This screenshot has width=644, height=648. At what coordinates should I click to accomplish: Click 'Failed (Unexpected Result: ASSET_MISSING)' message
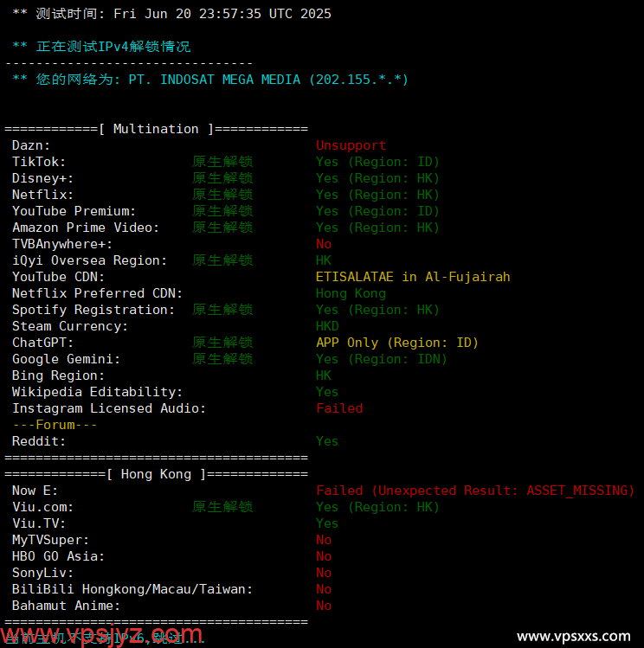(x=475, y=491)
